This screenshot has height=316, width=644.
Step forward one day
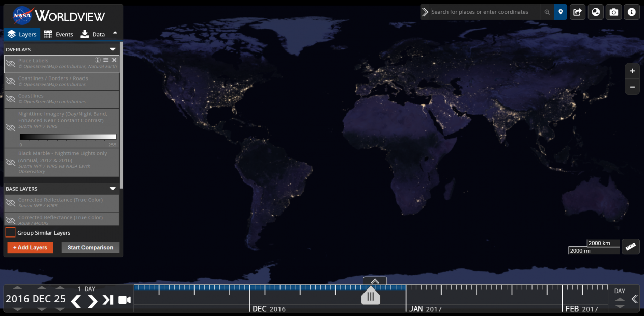(92, 301)
